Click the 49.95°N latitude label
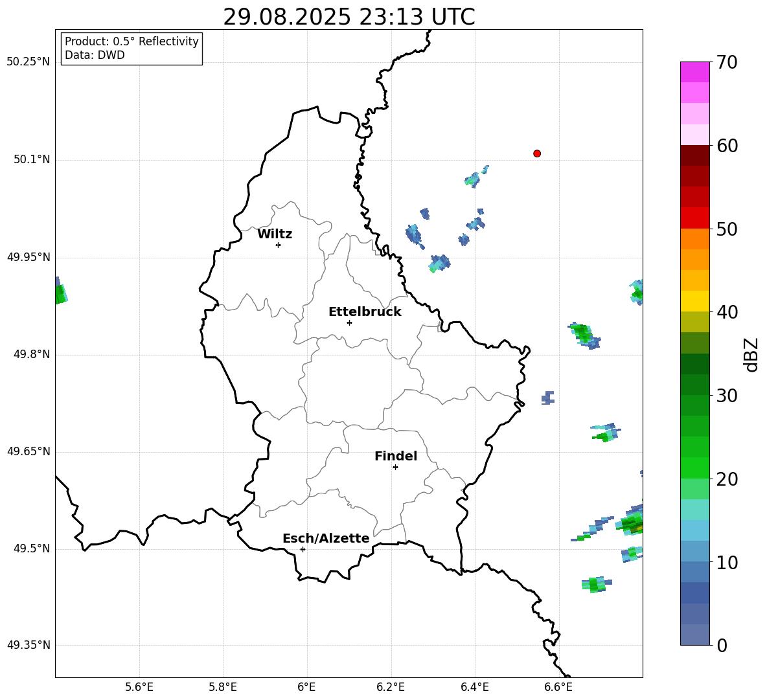This screenshot has width=767, height=700. (28, 257)
